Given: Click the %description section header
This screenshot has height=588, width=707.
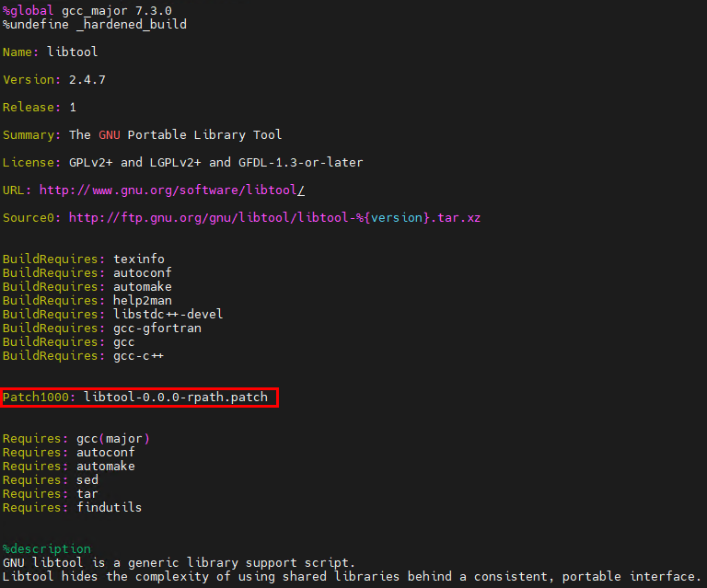Looking at the screenshot, I should pyautogui.click(x=47, y=549).
